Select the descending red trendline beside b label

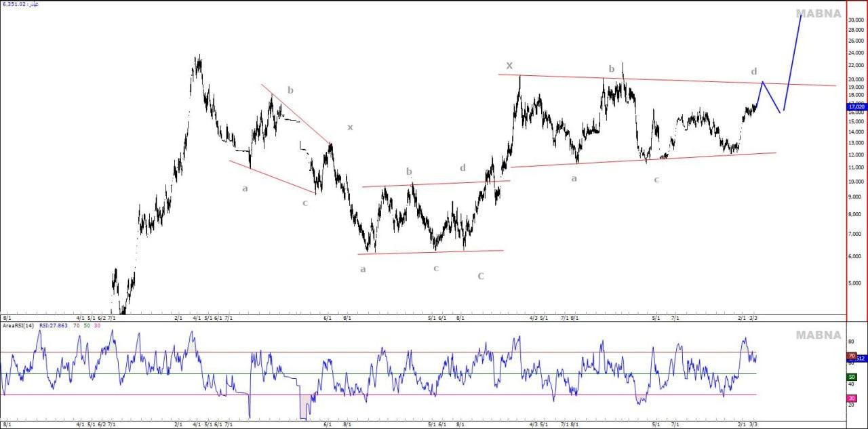point(296,114)
